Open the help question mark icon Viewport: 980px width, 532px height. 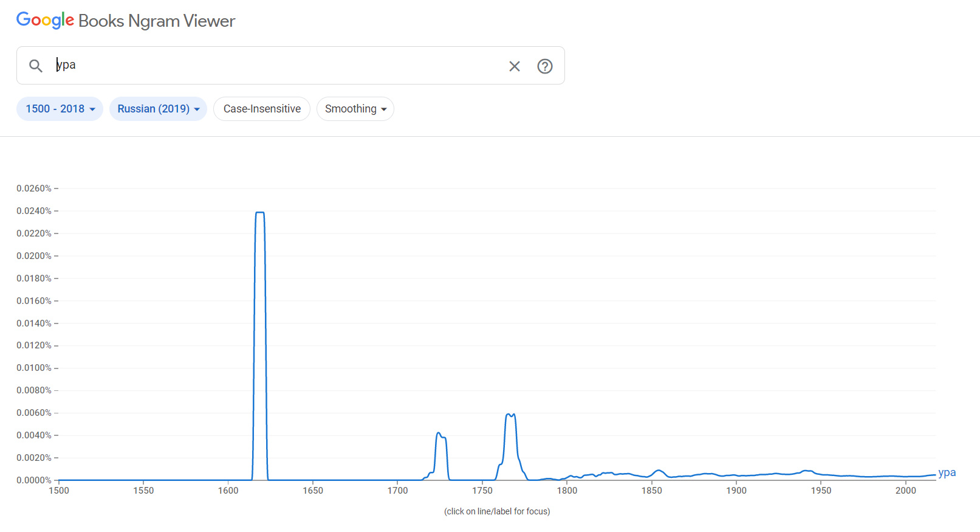point(545,66)
